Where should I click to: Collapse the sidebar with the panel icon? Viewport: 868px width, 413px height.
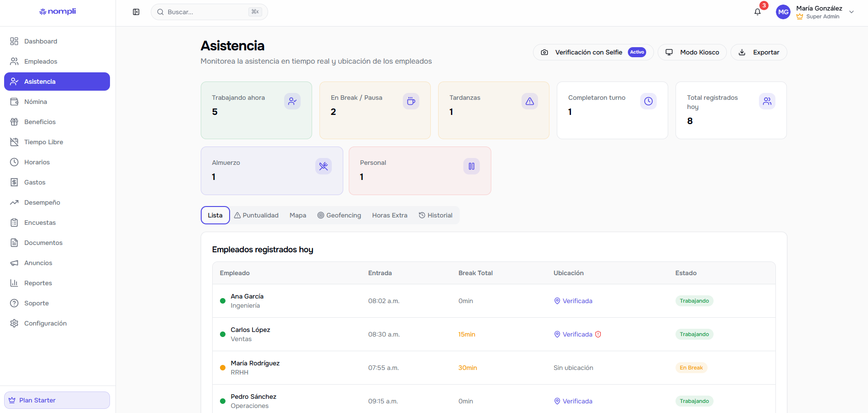(136, 12)
